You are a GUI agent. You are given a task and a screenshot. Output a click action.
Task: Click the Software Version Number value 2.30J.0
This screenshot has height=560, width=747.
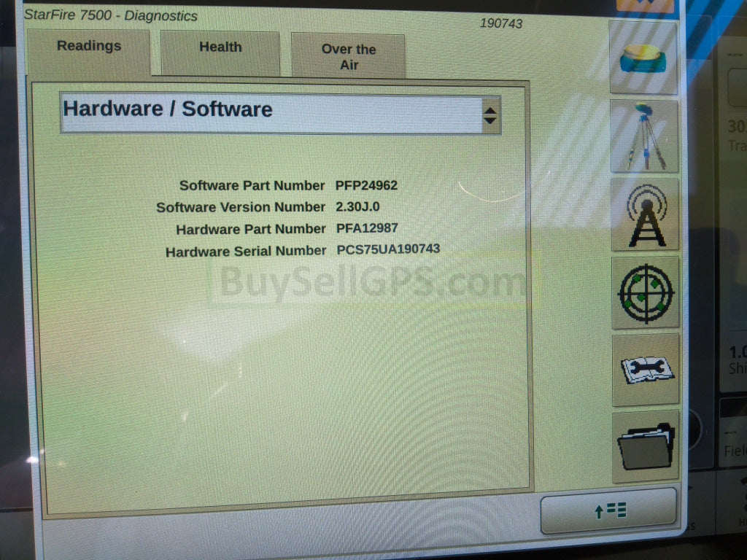coord(357,207)
